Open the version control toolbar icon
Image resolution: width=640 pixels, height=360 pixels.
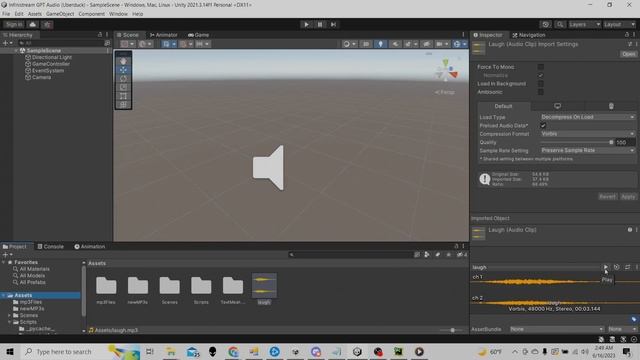click(47, 24)
